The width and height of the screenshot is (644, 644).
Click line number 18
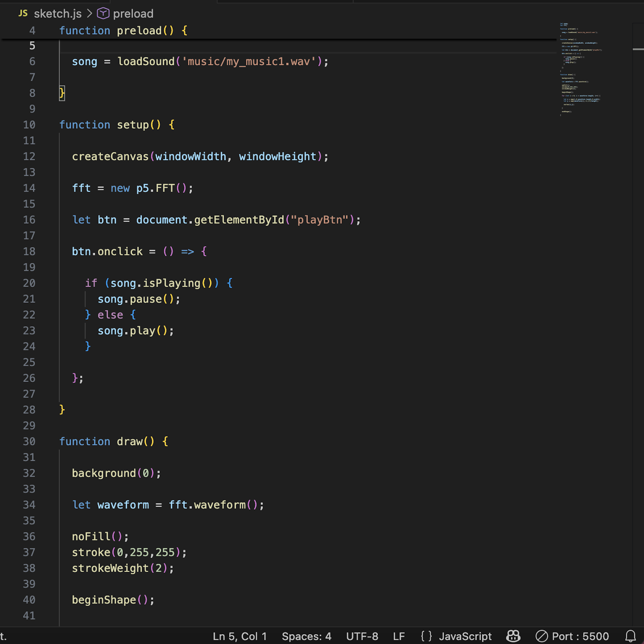(x=29, y=251)
